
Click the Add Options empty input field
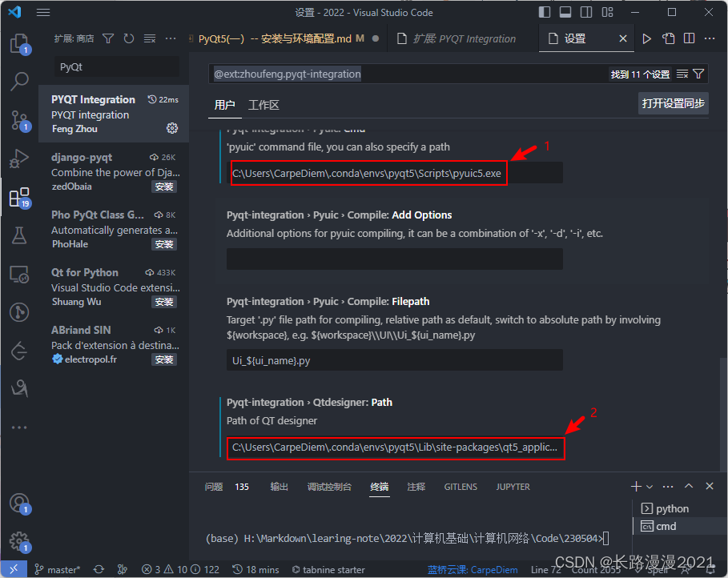coord(395,259)
